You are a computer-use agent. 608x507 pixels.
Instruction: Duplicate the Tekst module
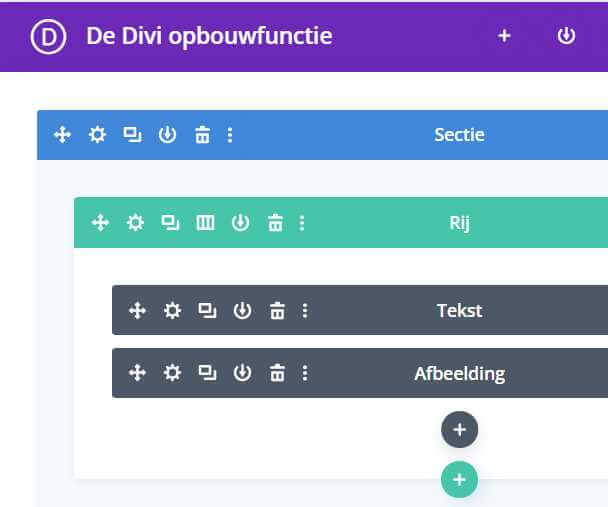[x=207, y=310]
